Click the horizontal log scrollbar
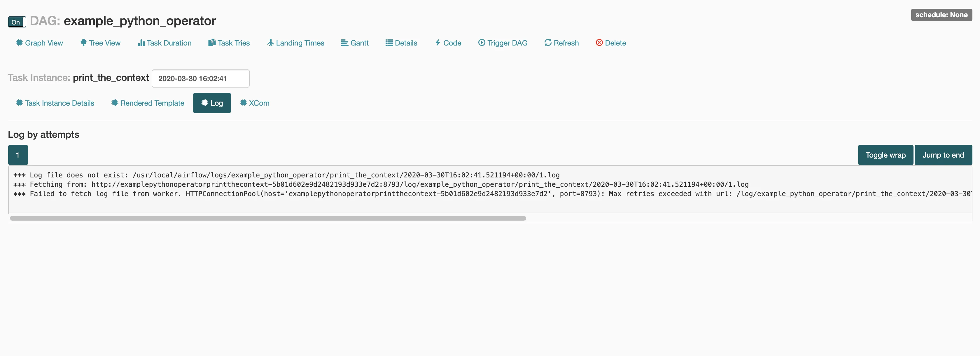This screenshot has height=356, width=980. point(268,218)
